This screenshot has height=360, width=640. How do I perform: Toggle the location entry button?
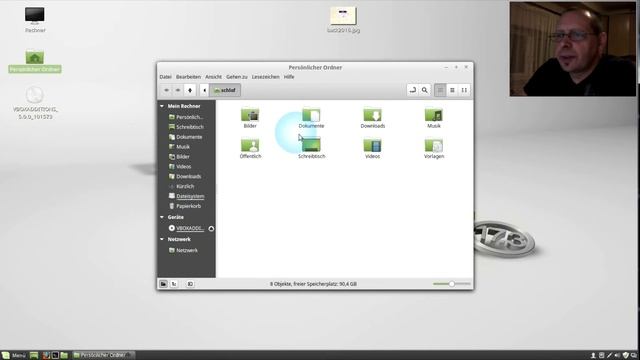[413, 90]
